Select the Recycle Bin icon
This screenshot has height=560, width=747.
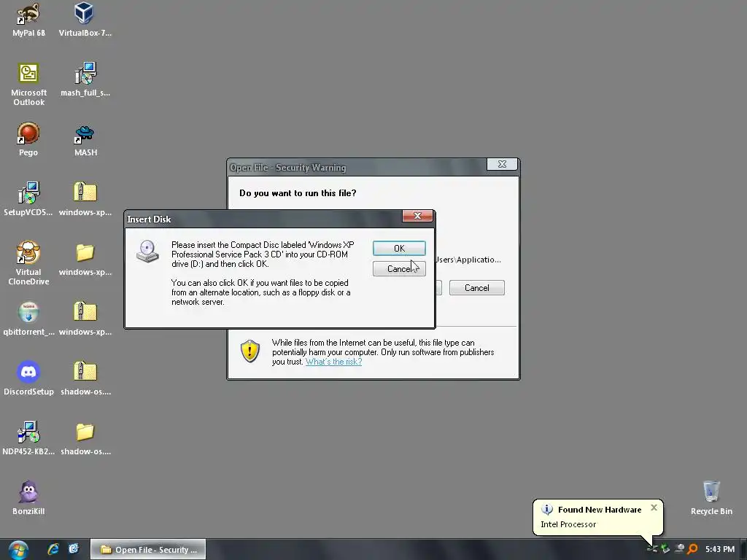point(711,498)
